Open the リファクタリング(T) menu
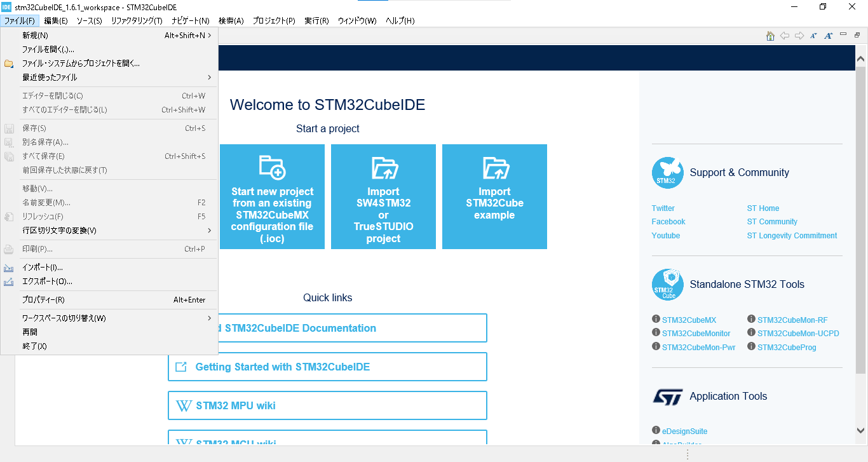This screenshot has height=462, width=868. [x=137, y=21]
